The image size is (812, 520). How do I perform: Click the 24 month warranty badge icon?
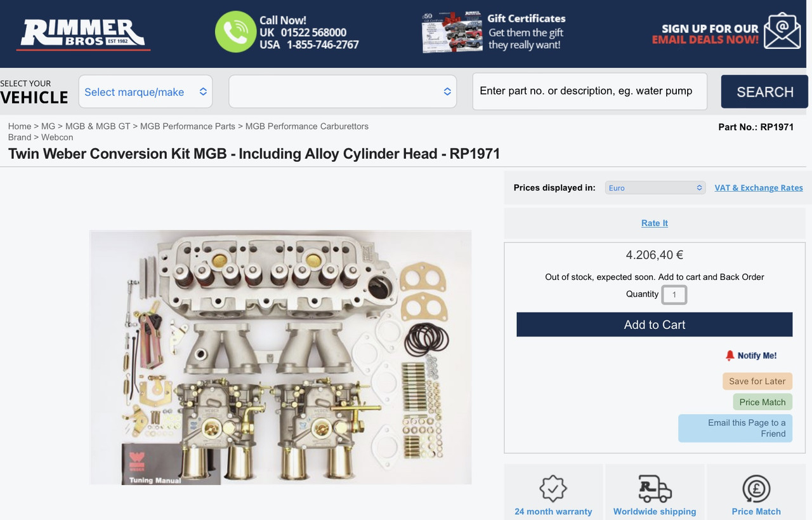553,488
